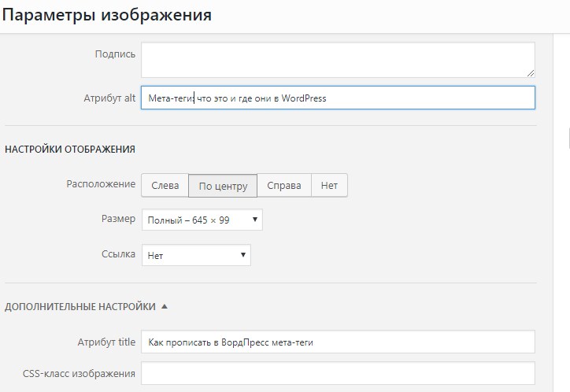The width and height of the screenshot is (570, 392).
Task: Click the Параметры изображения dialog heading
Action: coord(107,15)
